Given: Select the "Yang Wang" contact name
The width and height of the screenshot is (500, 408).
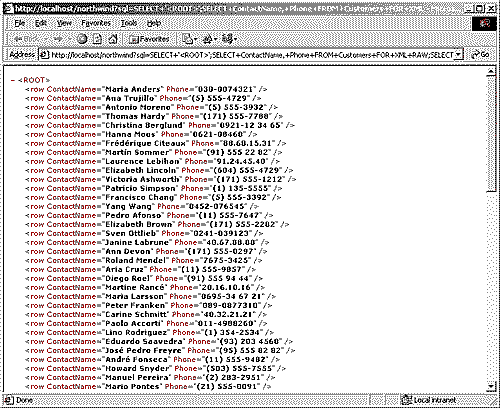Looking at the screenshot, I should tap(129, 206).
